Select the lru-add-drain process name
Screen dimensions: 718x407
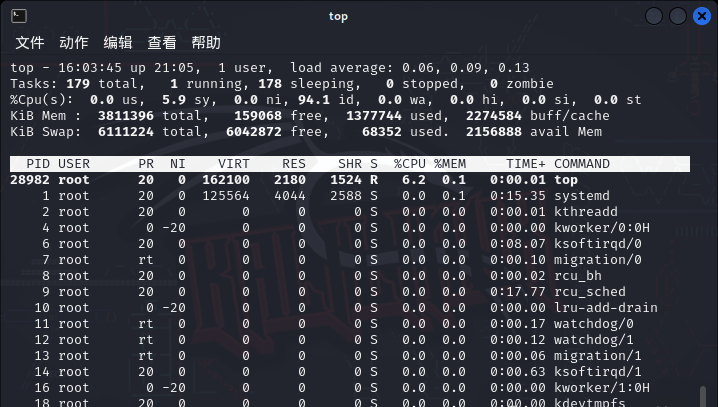(x=606, y=308)
